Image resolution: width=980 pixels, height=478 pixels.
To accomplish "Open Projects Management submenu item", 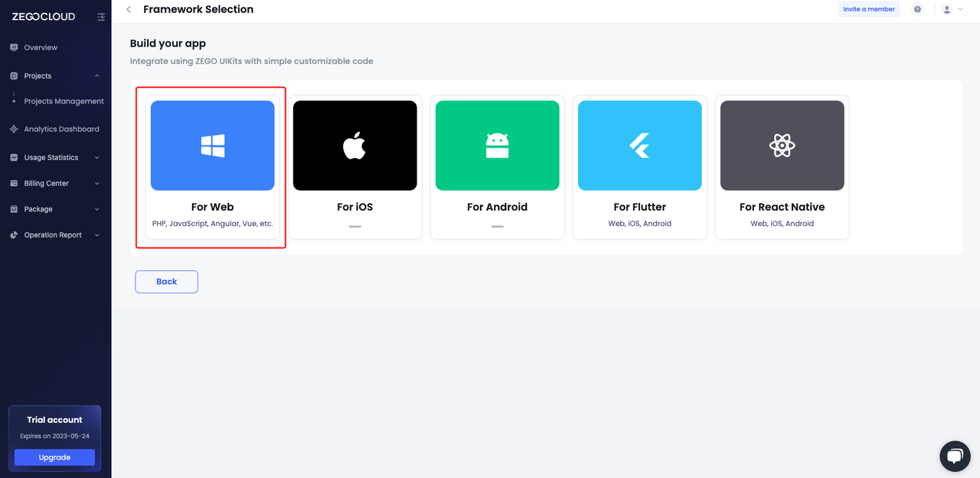I will (64, 101).
